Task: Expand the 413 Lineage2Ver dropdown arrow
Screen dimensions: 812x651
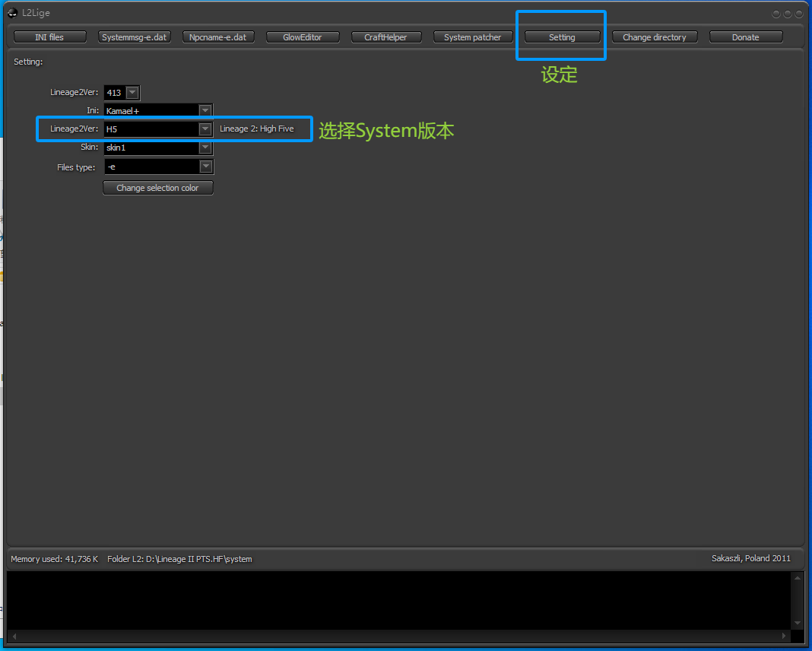Action: pos(132,93)
